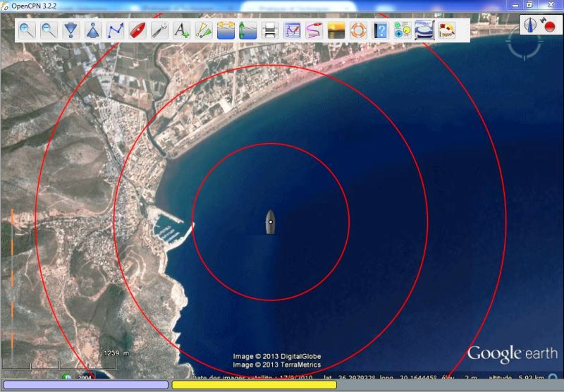
Task: Click the Zoom Out magnifier icon
Action: coord(49,30)
